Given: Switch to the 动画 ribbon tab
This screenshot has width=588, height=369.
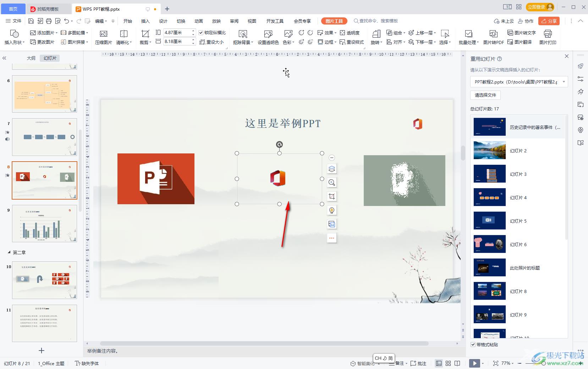Looking at the screenshot, I should (x=199, y=21).
